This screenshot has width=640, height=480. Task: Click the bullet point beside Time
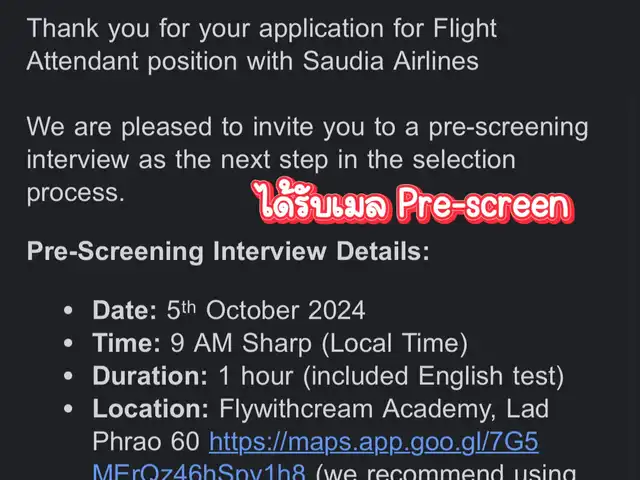point(68,343)
